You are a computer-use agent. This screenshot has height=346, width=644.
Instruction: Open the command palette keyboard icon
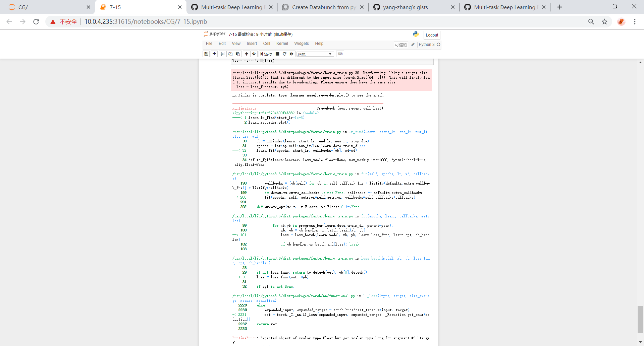pyautogui.click(x=340, y=54)
